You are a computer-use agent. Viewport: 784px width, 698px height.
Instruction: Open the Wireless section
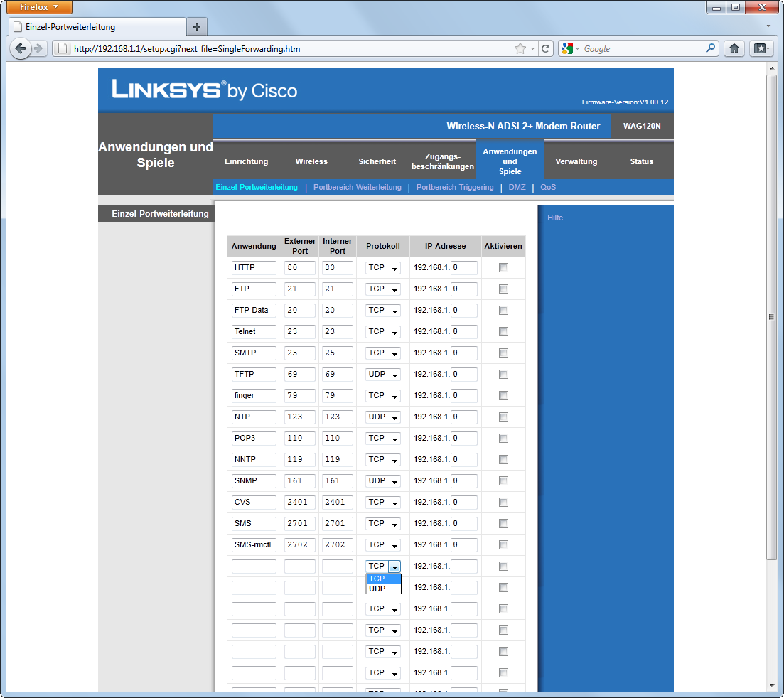pyautogui.click(x=311, y=161)
